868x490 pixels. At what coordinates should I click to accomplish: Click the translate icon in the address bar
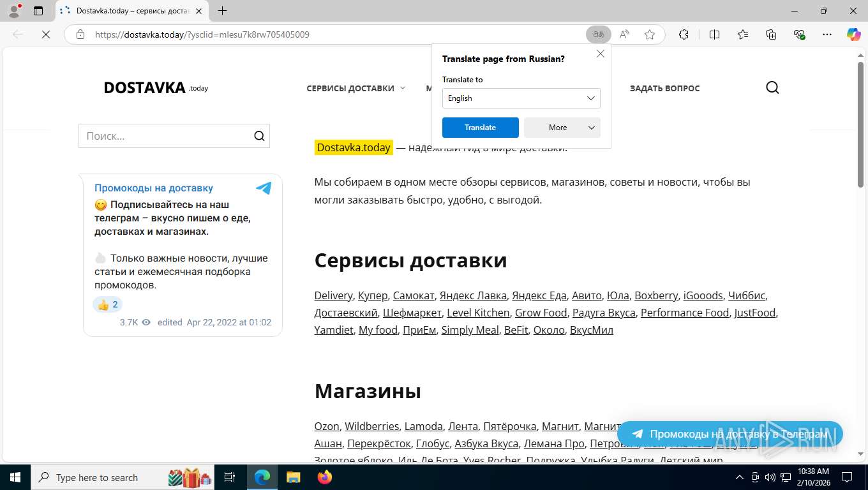(x=599, y=34)
